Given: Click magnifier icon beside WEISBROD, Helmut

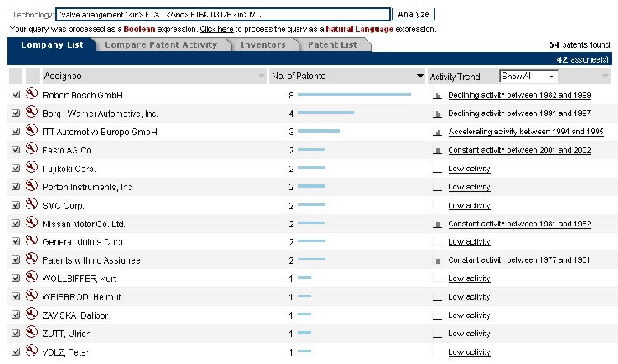Looking at the screenshot, I should tap(31, 296).
